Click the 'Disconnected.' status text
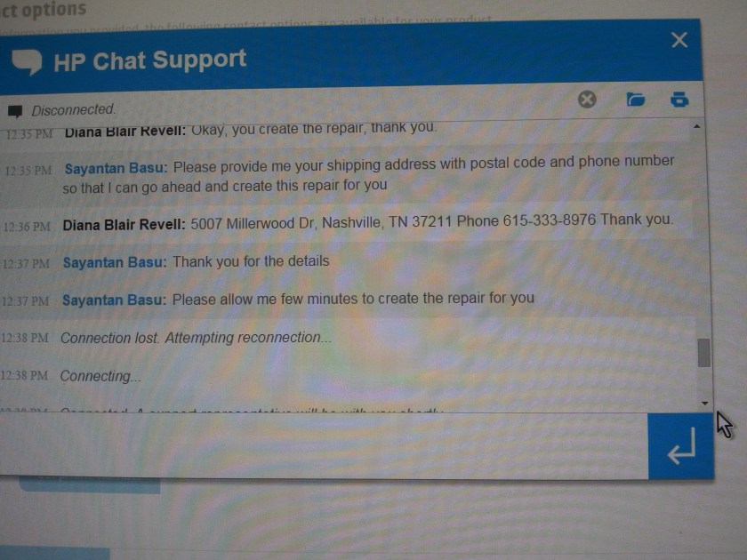This screenshot has width=747, height=560. click(x=73, y=110)
